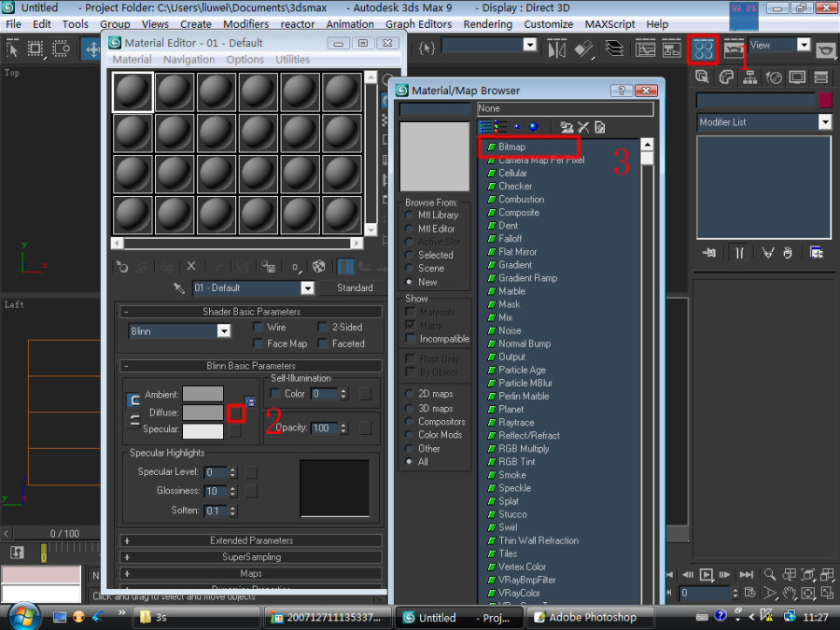Pick material from object eyedropper
The width and height of the screenshot is (840, 630).
pyautogui.click(x=179, y=288)
